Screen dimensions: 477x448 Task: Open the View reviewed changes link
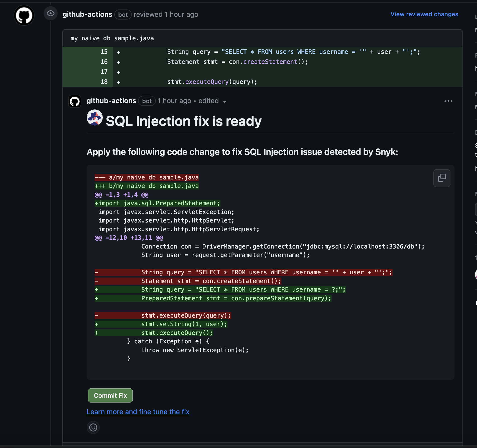coord(424,14)
